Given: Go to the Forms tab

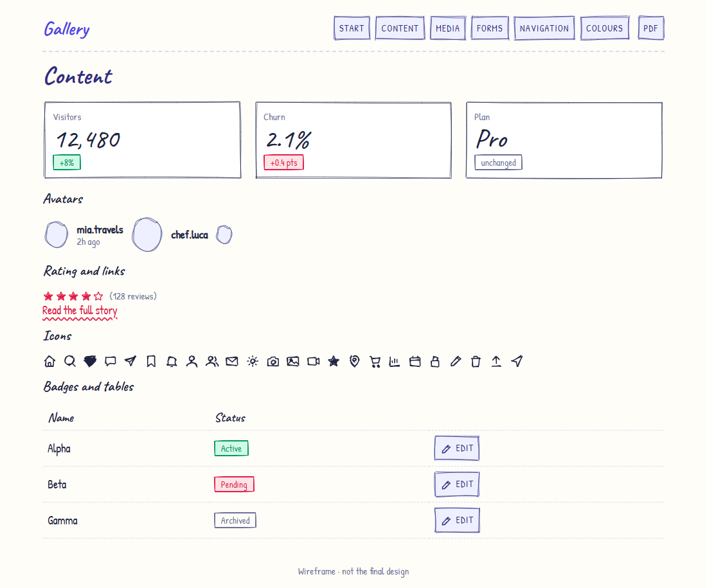Looking at the screenshot, I should pyautogui.click(x=490, y=28).
